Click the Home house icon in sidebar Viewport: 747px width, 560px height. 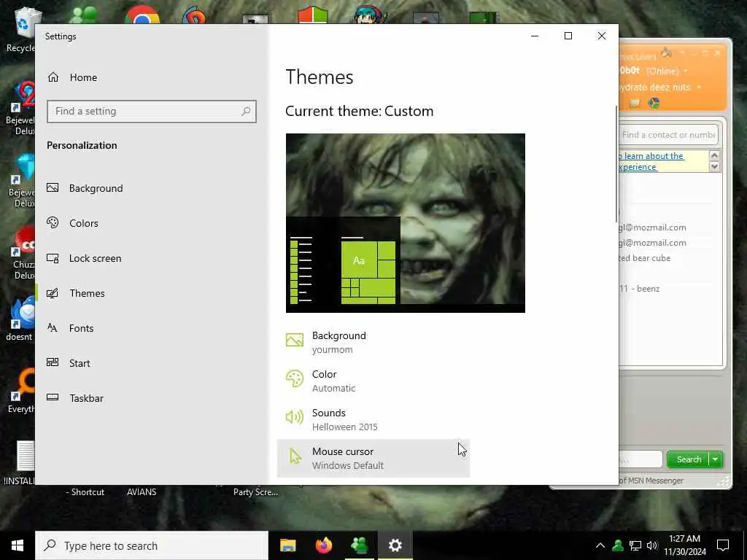pyautogui.click(x=53, y=77)
